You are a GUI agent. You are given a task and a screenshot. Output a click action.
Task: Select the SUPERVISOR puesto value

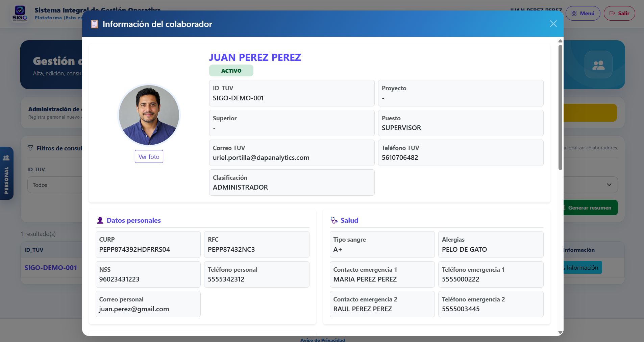click(x=401, y=128)
